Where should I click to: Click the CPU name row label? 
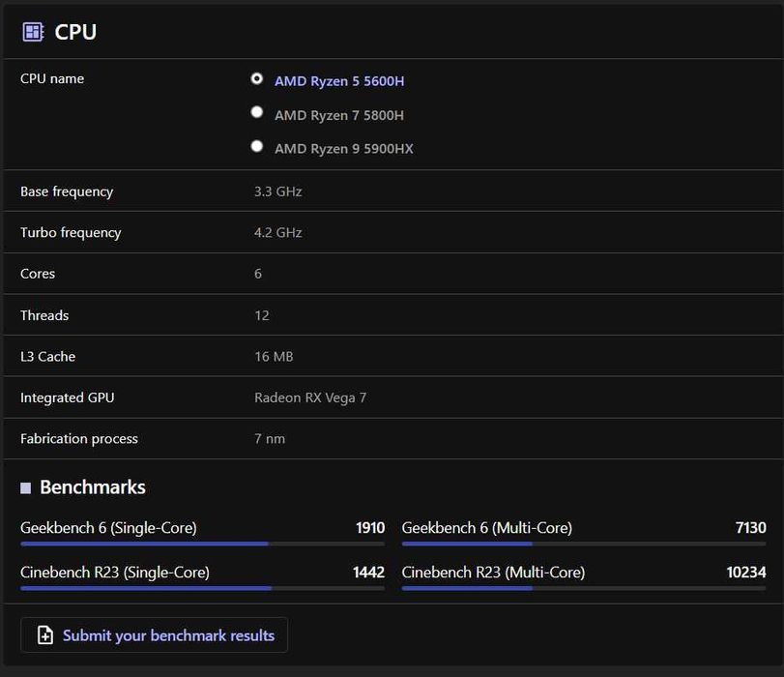point(52,78)
